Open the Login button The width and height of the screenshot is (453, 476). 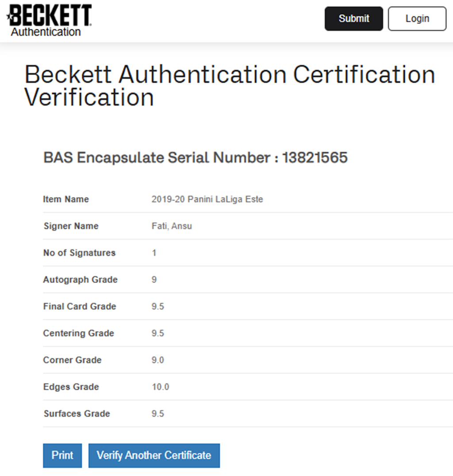coord(417,19)
